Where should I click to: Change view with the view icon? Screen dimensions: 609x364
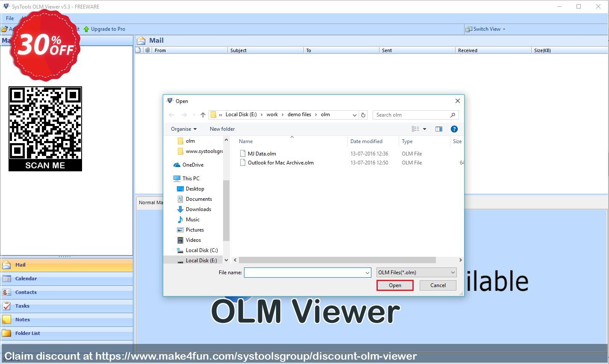point(415,129)
